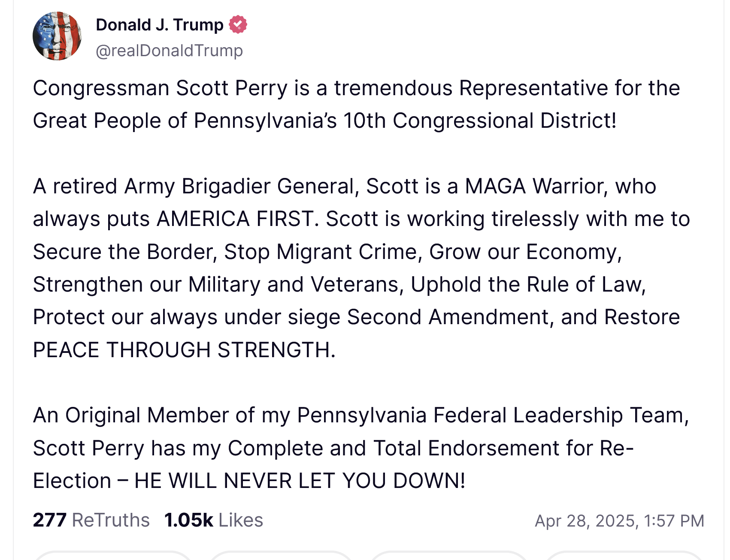Click "Pennsylvania Federal Leadership Team" text

click(x=492, y=415)
